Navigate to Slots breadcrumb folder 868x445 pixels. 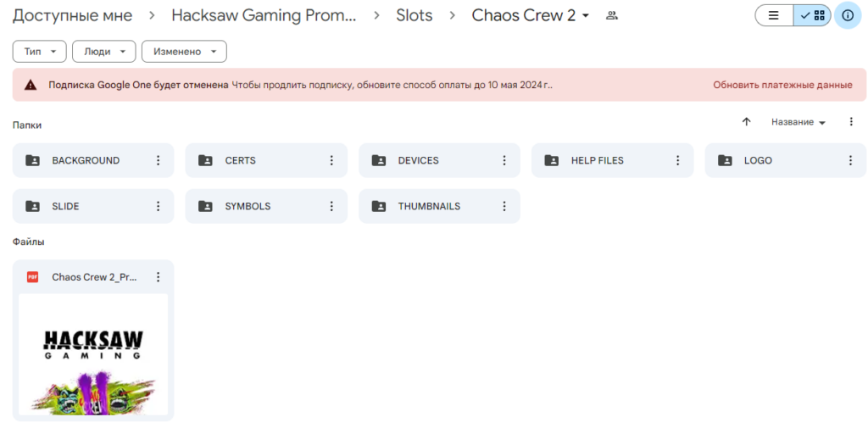click(x=414, y=15)
